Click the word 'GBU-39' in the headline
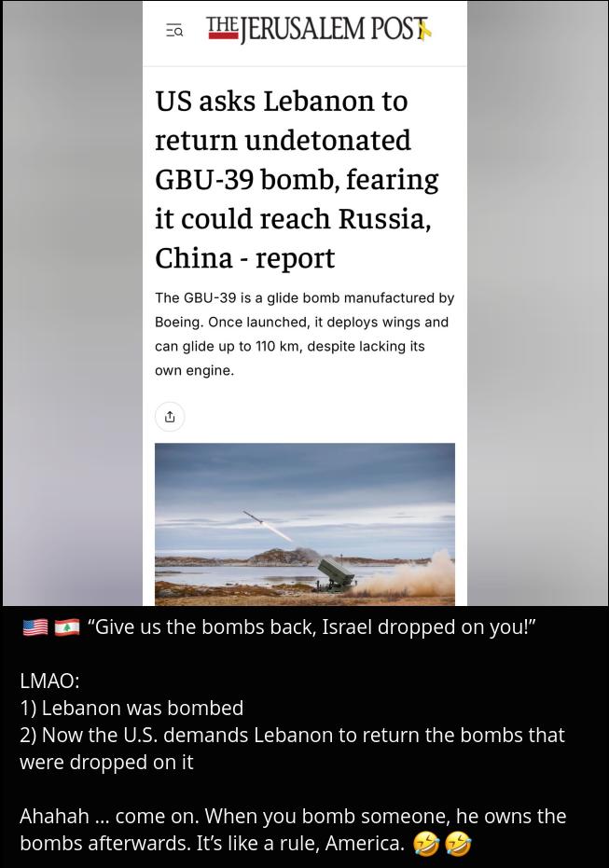 pos(203,179)
